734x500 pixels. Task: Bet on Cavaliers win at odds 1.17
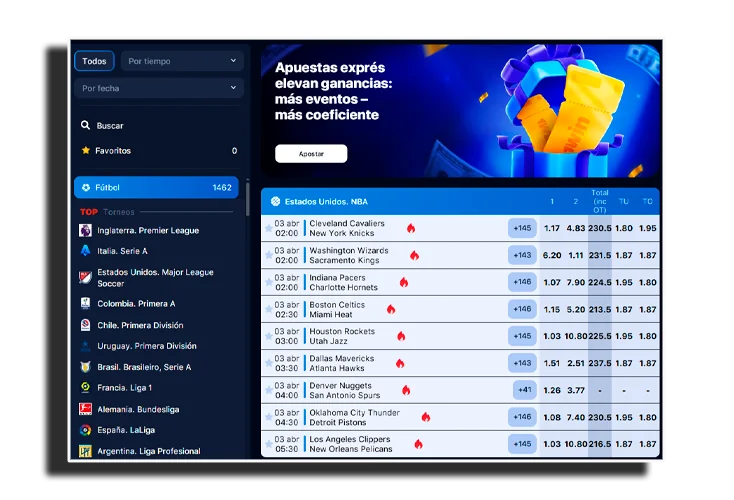[552, 228]
